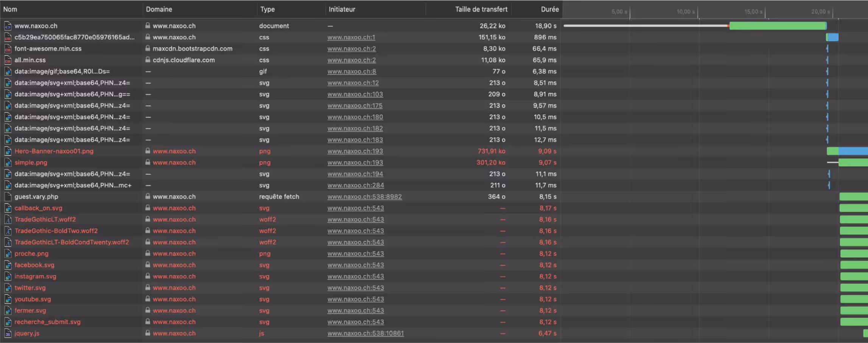This screenshot has width=868, height=343.
Task: Click the 'document' type cell
Action: (274, 26)
